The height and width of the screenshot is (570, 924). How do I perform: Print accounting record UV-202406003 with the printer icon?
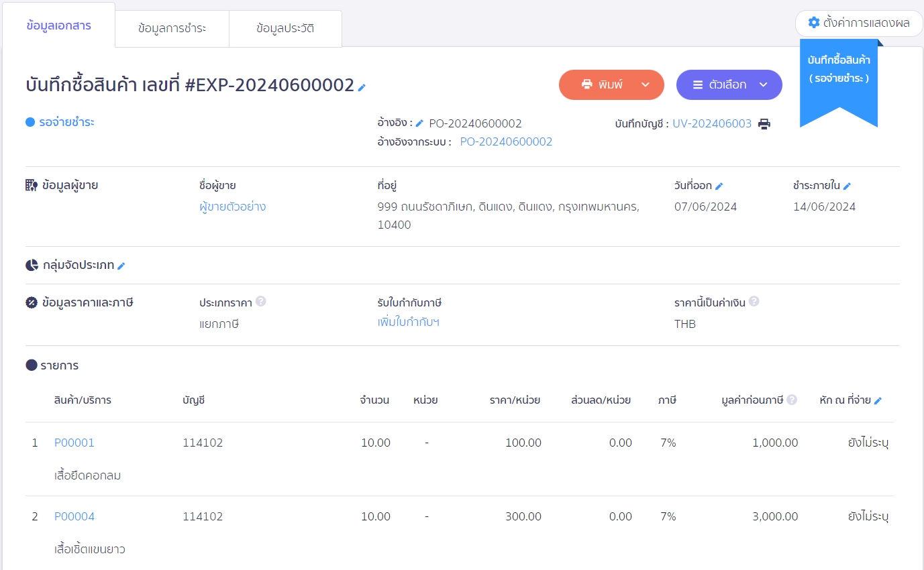(764, 123)
